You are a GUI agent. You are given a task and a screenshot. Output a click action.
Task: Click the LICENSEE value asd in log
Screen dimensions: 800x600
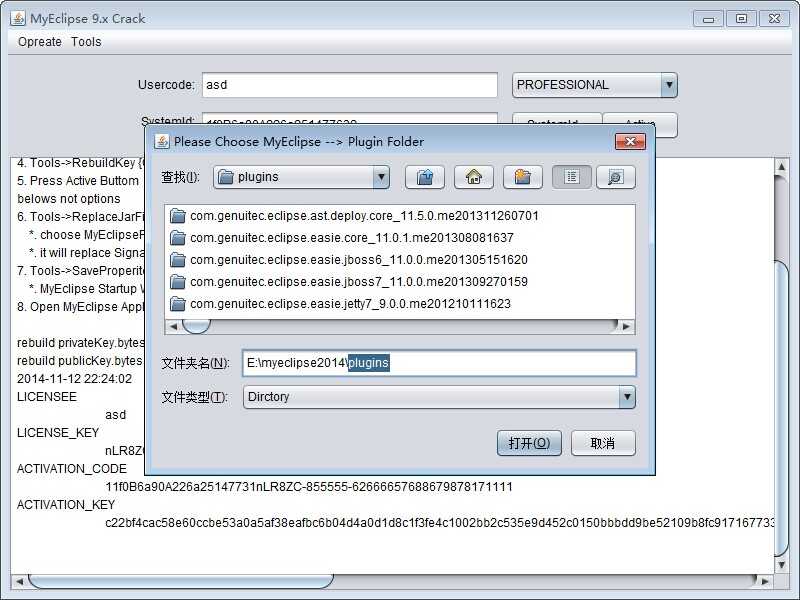[115, 415]
